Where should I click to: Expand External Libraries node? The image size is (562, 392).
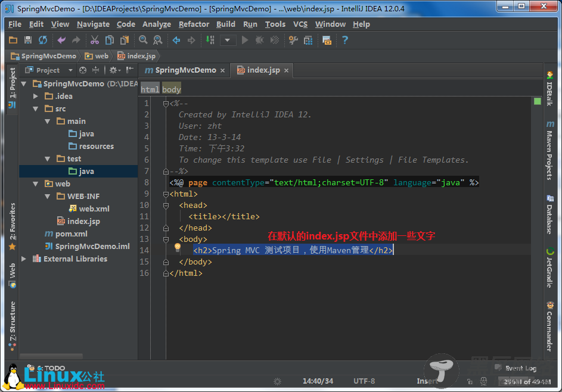[24, 259]
